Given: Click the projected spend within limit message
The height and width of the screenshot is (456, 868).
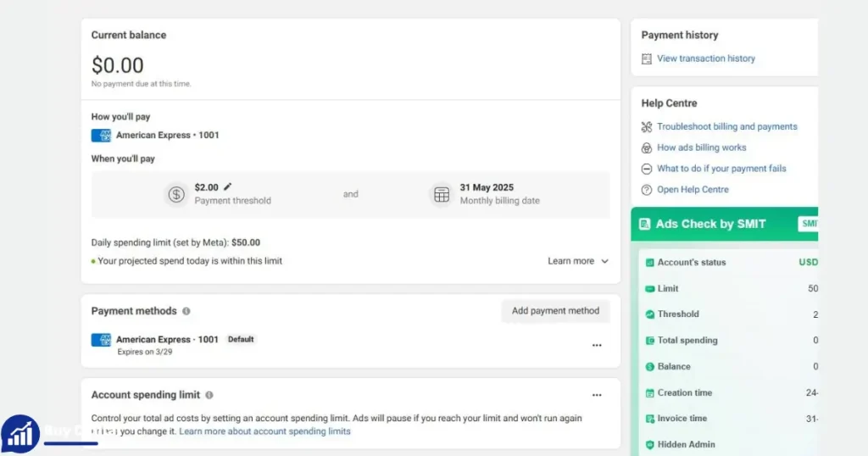Looking at the screenshot, I should click(190, 261).
